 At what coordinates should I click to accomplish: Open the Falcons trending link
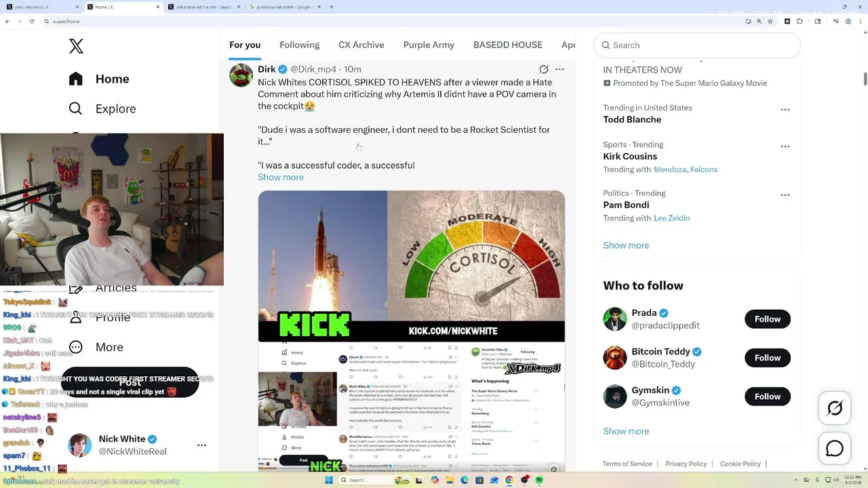pos(704,169)
